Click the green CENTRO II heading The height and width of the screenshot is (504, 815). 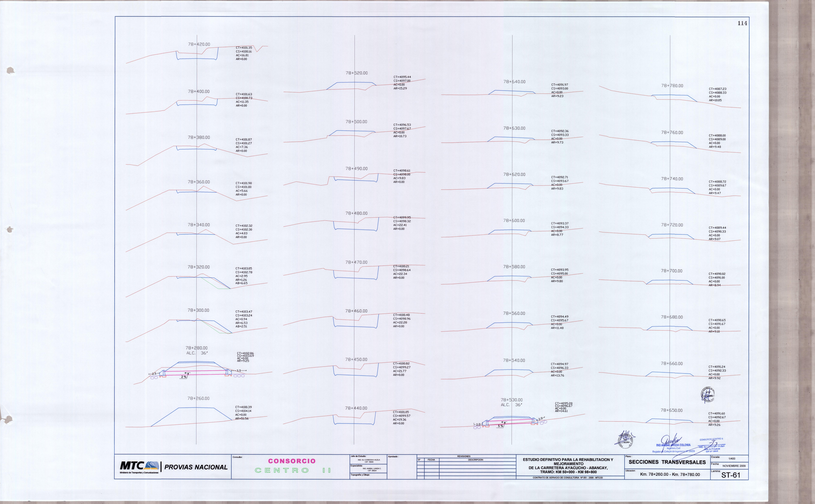[293, 470]
